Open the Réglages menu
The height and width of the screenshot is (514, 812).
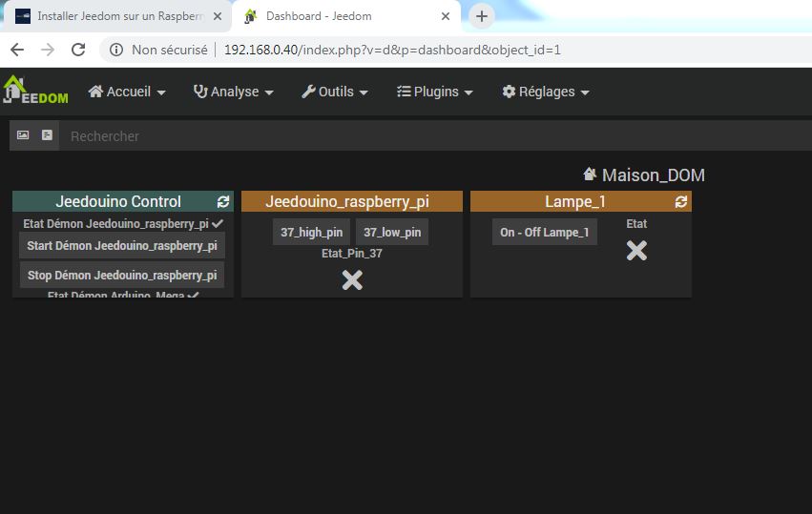(546, 92)
